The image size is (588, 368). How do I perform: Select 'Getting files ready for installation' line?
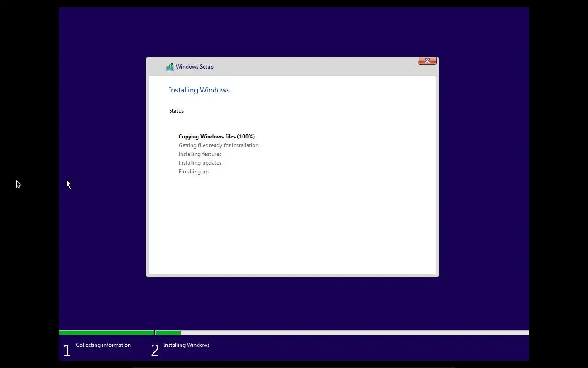point(219,145)
